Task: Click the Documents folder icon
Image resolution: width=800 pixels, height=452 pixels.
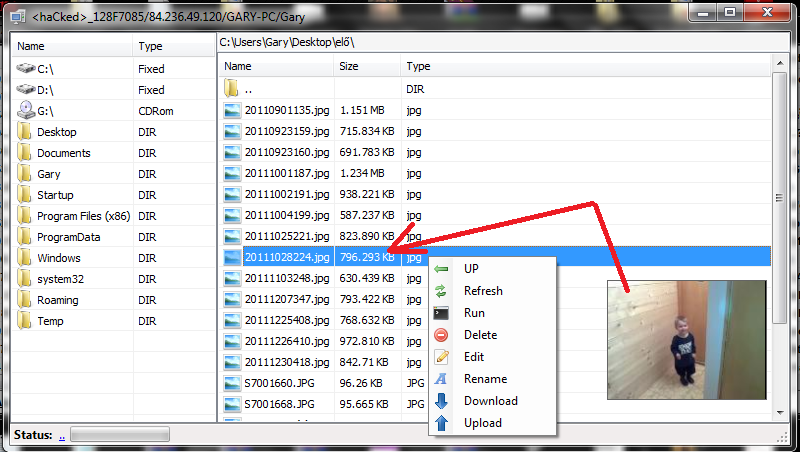Action: pyautogui.click(x=24, y=153)
